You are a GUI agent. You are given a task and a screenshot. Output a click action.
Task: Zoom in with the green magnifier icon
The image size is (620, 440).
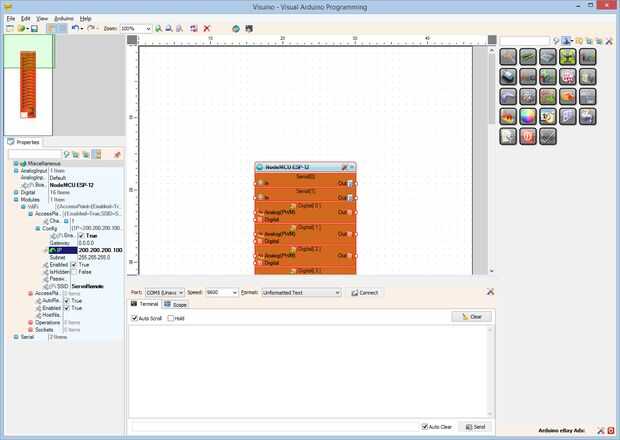pos(159,28)
